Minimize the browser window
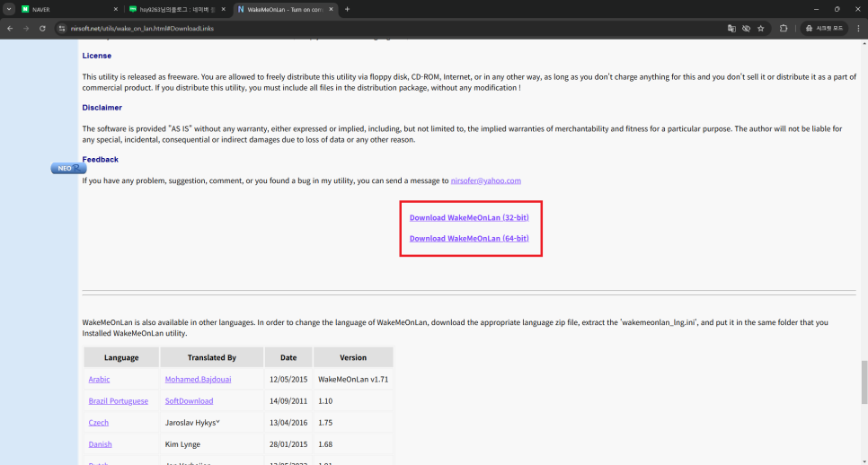The image size is (868, 465). point(816,9)
